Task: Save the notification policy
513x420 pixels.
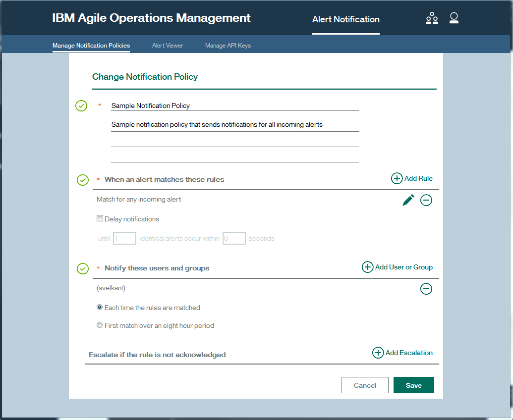Action: click(x=413, y=385)
